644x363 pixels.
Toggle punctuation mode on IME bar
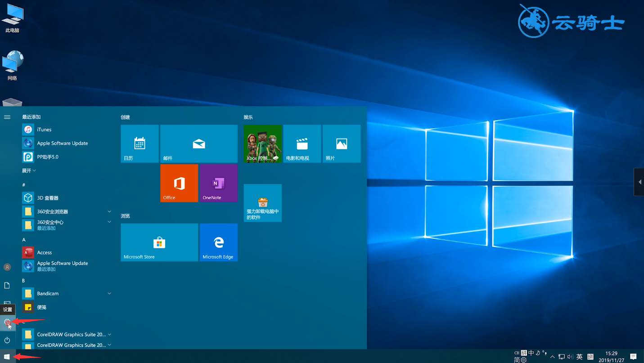(545, 353)
